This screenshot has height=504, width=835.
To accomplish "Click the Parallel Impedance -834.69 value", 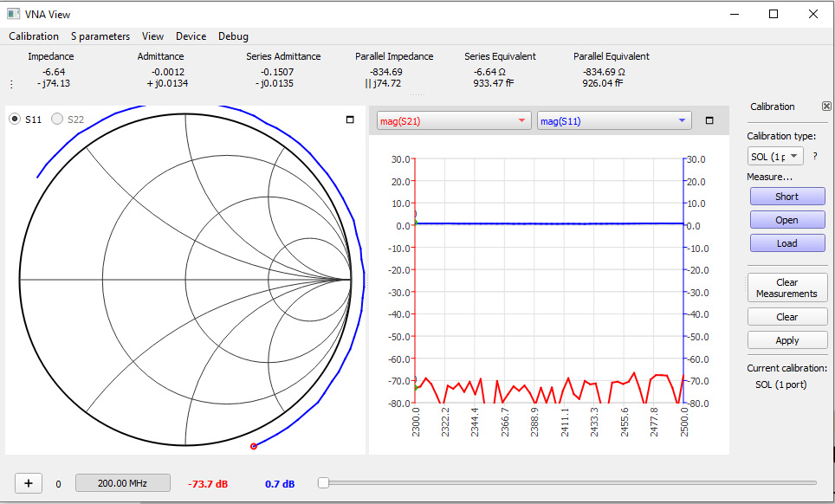I will coord(386,71).
